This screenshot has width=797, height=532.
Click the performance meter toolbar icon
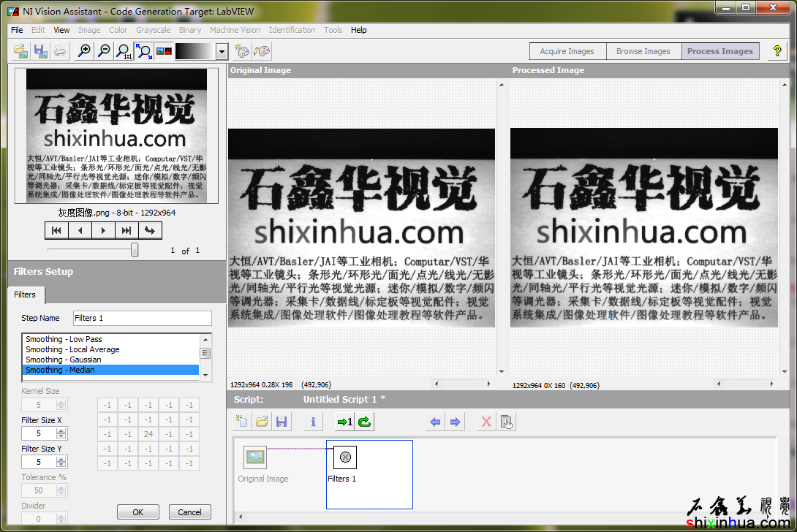click(262, 51)
